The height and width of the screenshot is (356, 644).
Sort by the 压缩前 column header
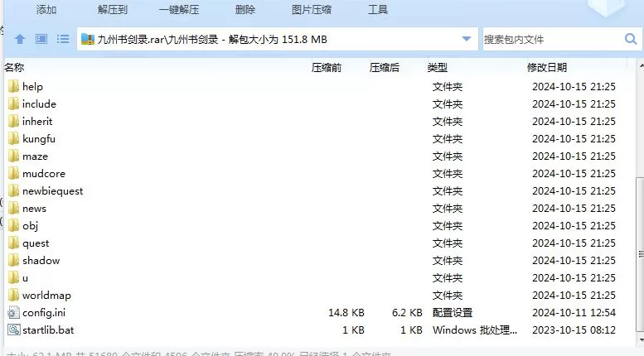pos(326,67)
